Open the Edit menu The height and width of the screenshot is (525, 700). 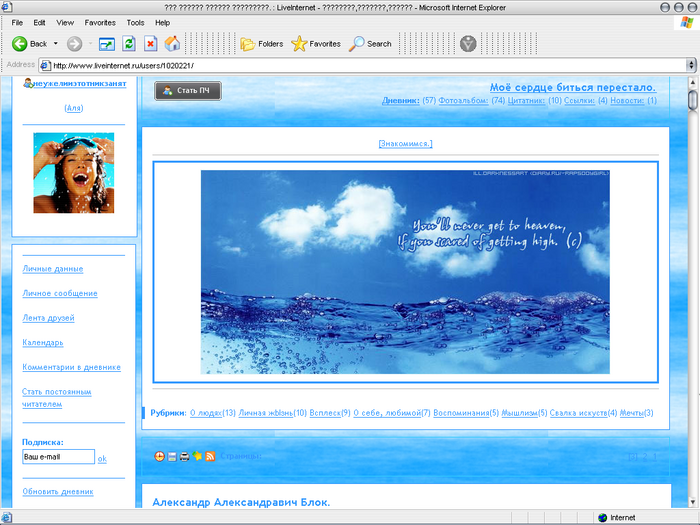(39, 23)
